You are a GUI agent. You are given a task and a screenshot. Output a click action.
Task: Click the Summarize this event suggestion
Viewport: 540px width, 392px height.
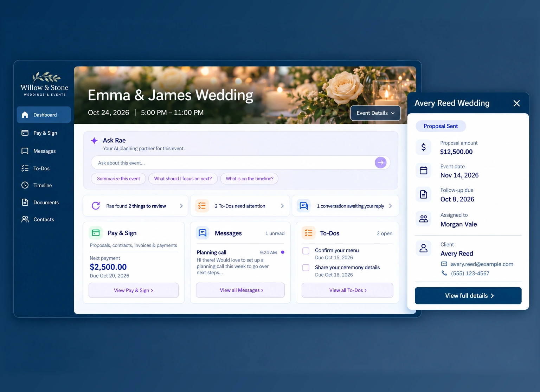(118, 179)
